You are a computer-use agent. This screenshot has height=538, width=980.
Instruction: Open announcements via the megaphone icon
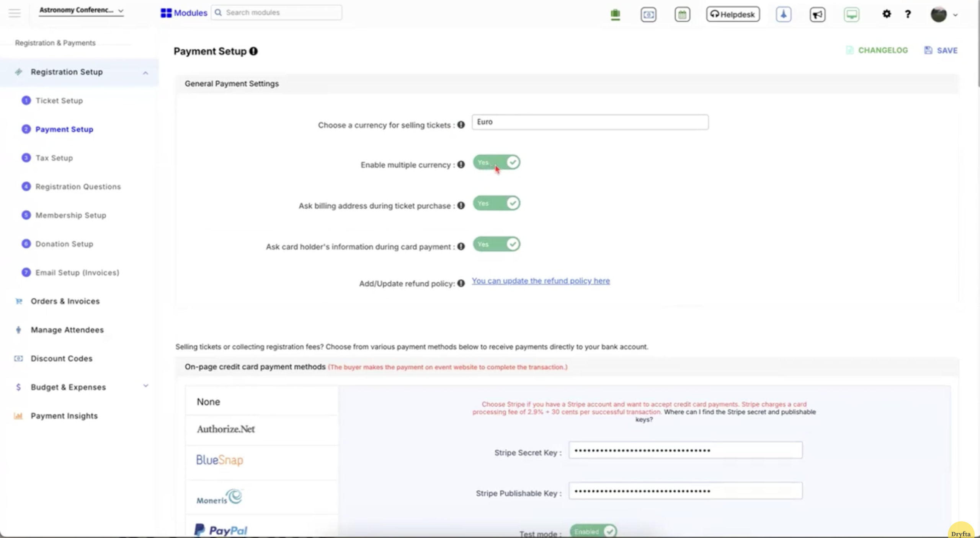click(x=817, y=14)
